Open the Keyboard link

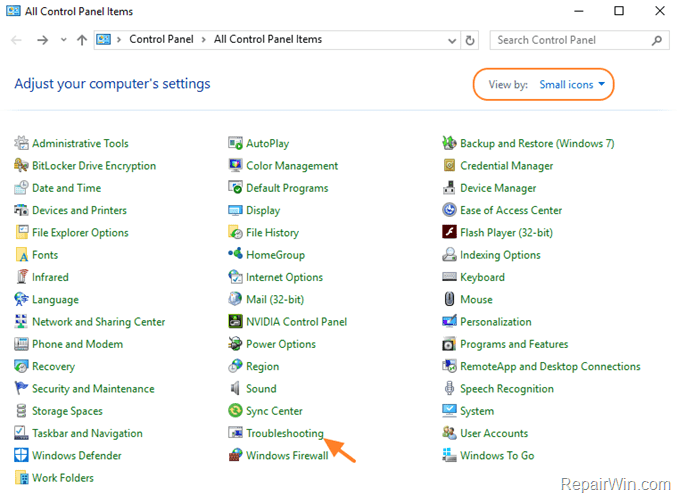[482, 277]
